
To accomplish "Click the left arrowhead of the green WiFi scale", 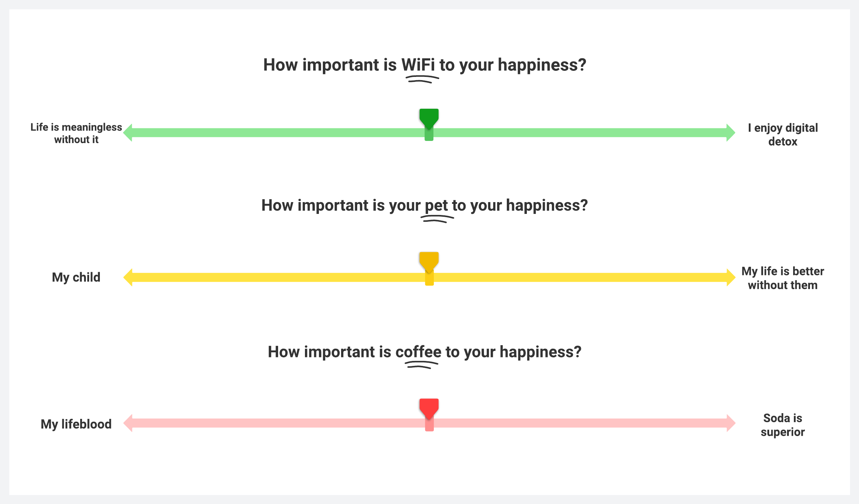I will pyautogui.click(x=128, y=133).
